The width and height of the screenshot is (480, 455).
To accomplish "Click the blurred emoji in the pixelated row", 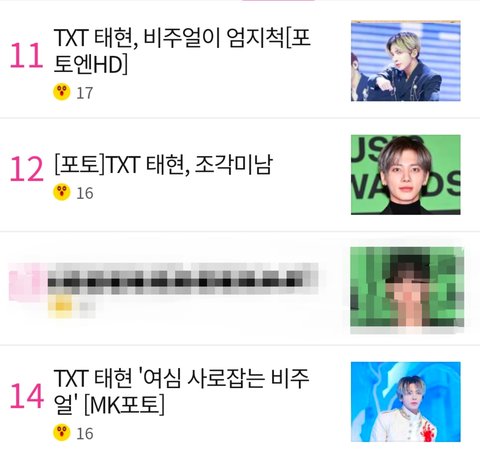I will tap(61, 306).
